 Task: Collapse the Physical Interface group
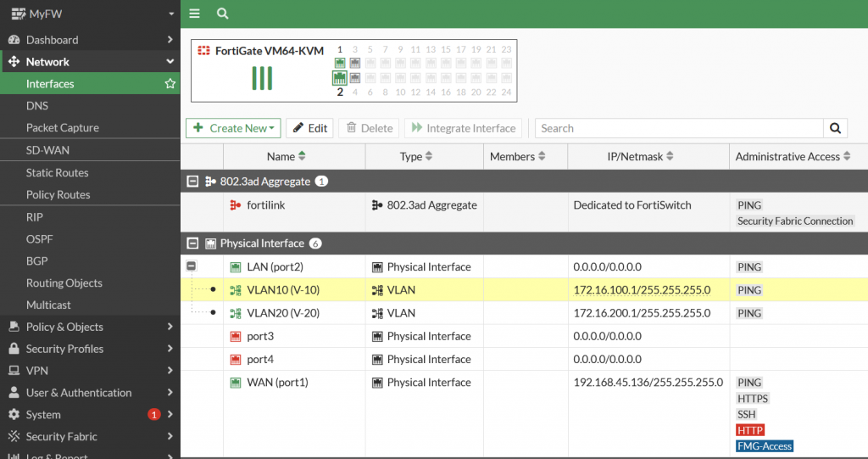tap(192, 243)
